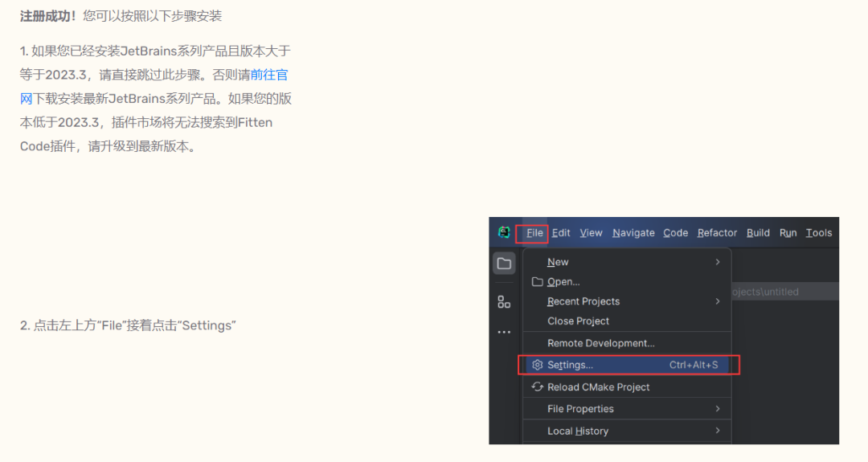868x462 pixels.
Task: Open the Build menu
Action: click(758, 233)
